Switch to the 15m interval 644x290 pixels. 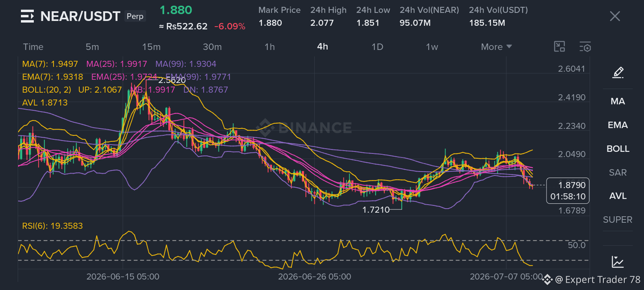pos(151,47)
